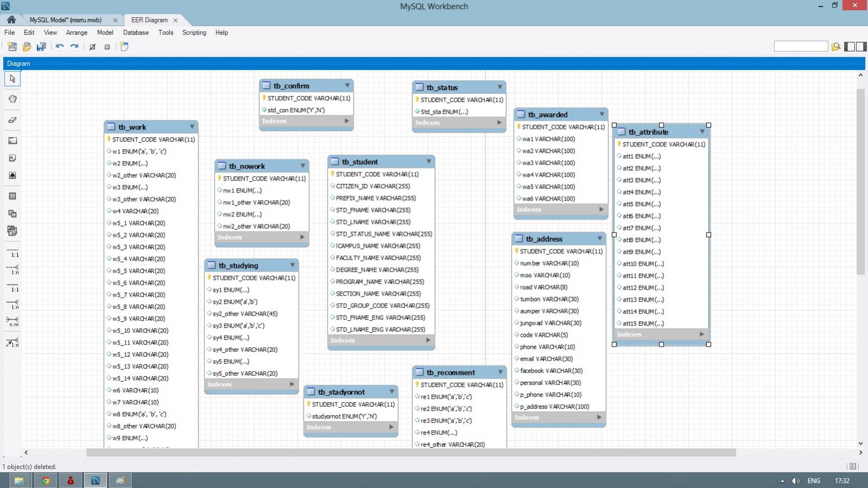Collapse the tb_recomment table
The height and width of the screenshot is (488, 868).
coord(500,373)
